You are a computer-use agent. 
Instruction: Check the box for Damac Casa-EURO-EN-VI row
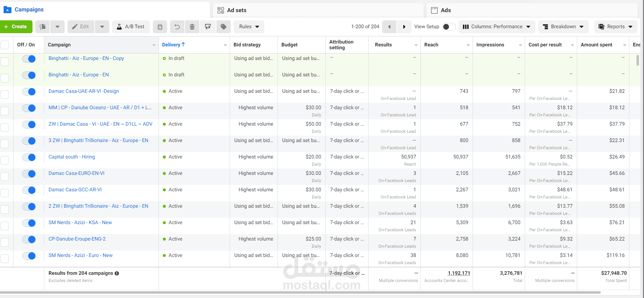(5, 177)
